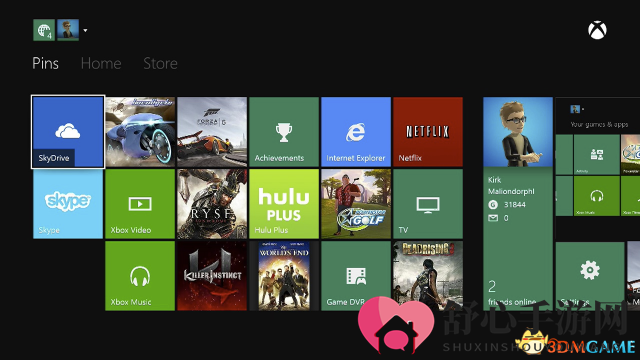Viewport: 640px width, 360px height.
Task: Launch the LocoCycle game tile
Action: pyautogui.click(x=140, y=132)
